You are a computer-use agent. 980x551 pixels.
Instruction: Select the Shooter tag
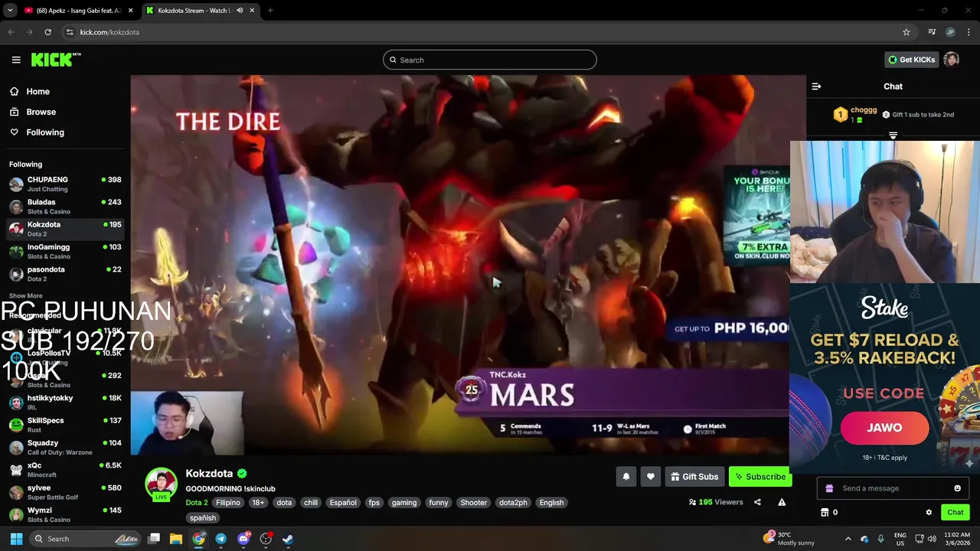tap(473, 503)
